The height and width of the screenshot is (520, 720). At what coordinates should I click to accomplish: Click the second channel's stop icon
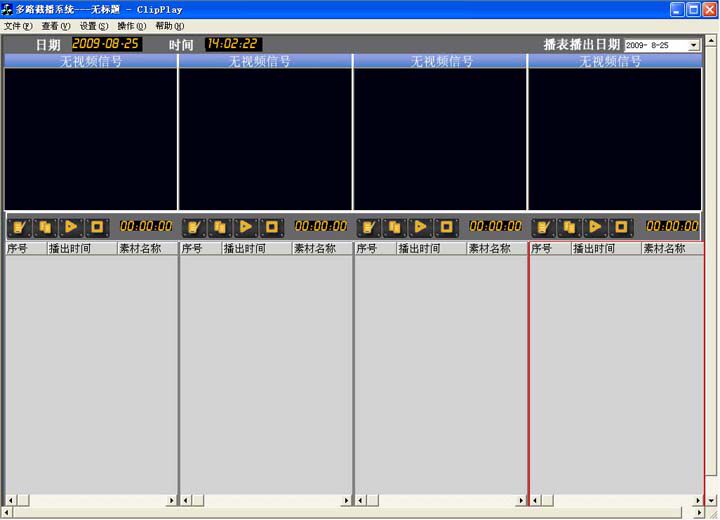272,227
